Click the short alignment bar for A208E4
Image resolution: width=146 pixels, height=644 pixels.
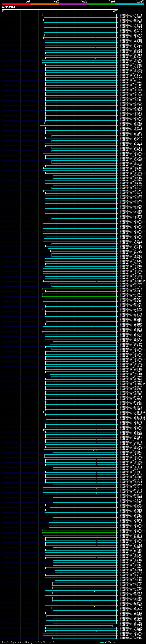(x=79, y=625)
